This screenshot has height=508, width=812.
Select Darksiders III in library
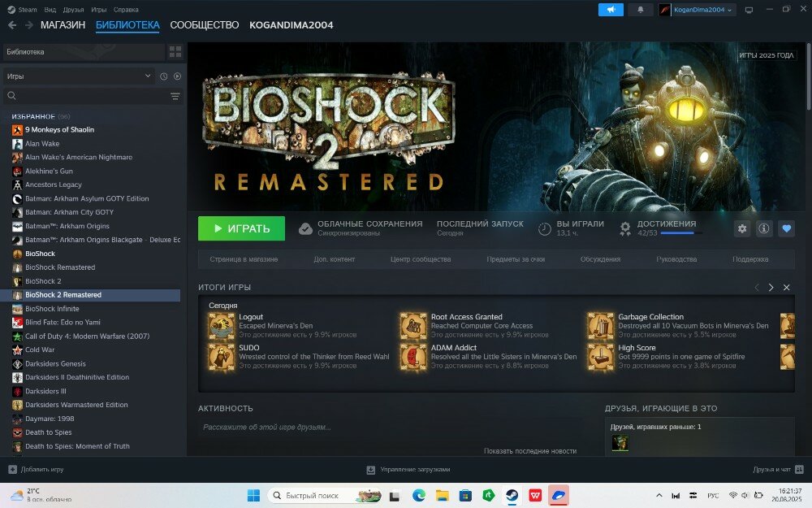(x=45, y=392)
